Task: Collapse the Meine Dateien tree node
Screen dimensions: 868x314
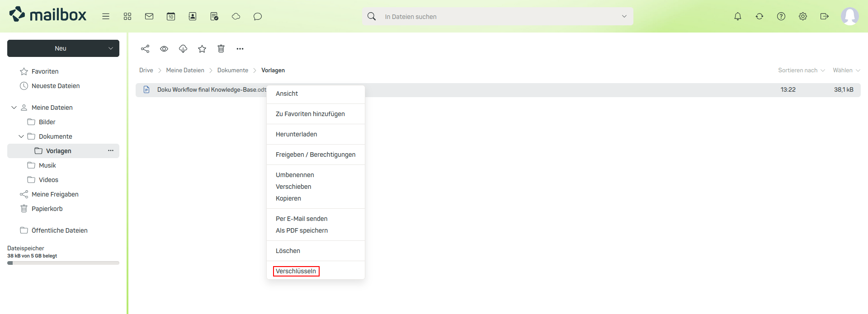Action: point(14,108)
